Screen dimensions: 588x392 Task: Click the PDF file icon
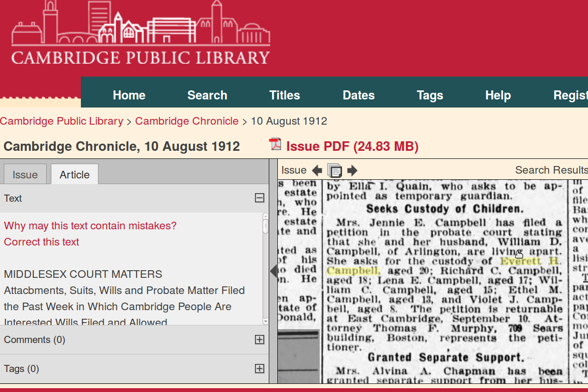point(275,145)
